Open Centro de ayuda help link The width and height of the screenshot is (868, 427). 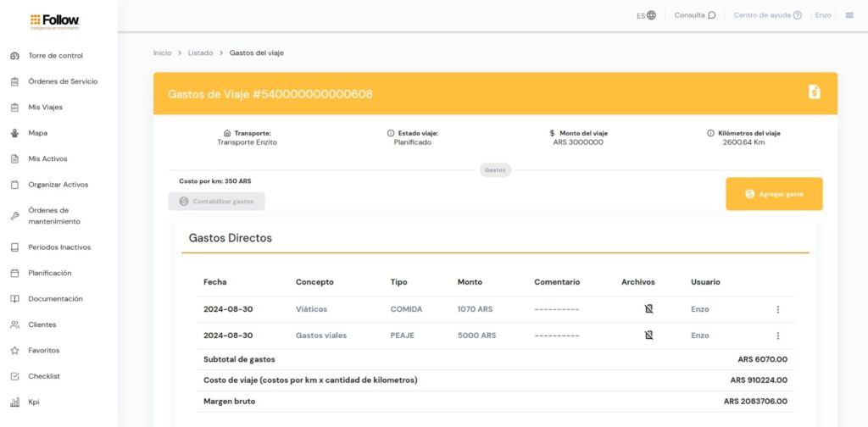pyautogui.click(x=767, y=15)
